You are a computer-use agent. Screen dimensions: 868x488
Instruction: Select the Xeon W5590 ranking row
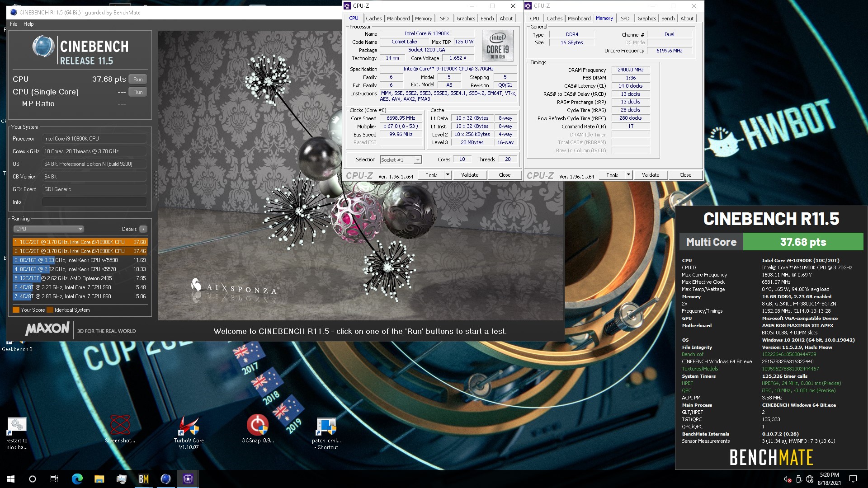pyautogui.click(x=80, y=260)
